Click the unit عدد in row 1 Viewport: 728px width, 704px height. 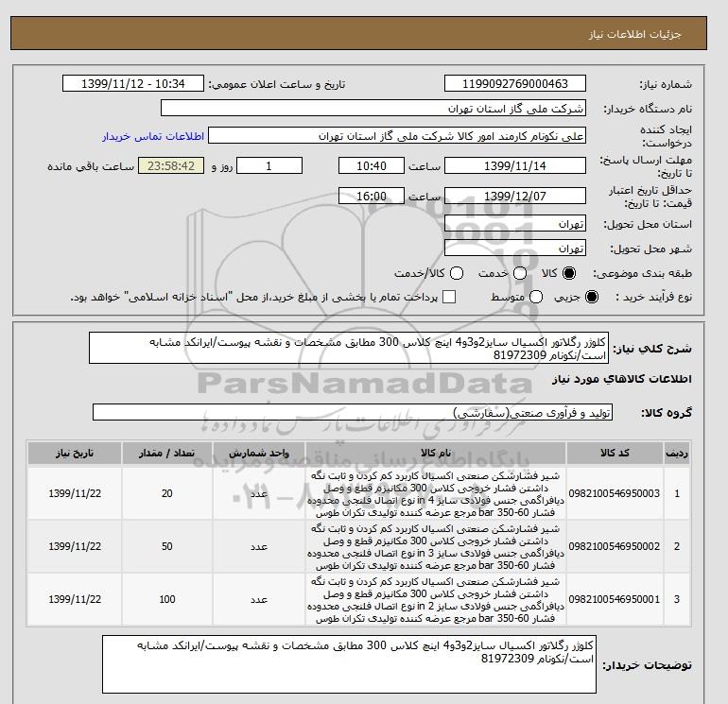tap(259, 493)
